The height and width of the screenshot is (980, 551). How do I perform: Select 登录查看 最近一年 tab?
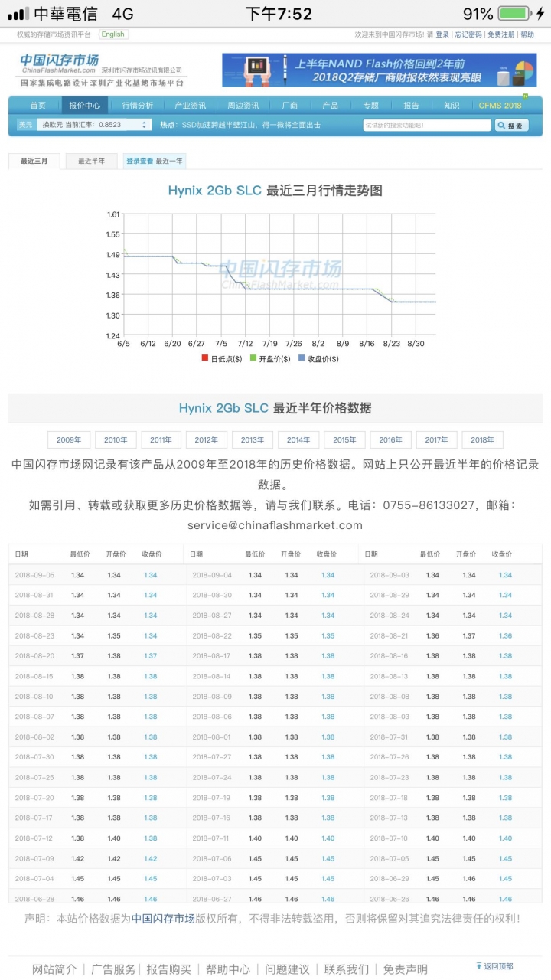click(x=155, y=162)
